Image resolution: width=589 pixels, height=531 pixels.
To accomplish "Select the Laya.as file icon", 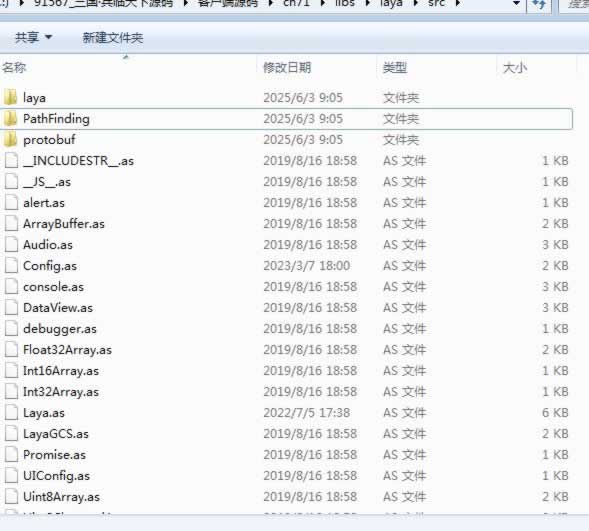I will (x=11, y=413).
